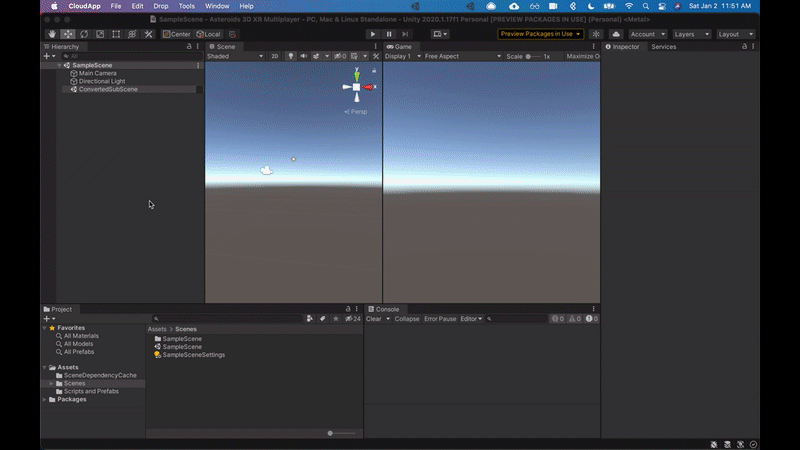Toggle scene lighting in Scene view

(290, 56)
